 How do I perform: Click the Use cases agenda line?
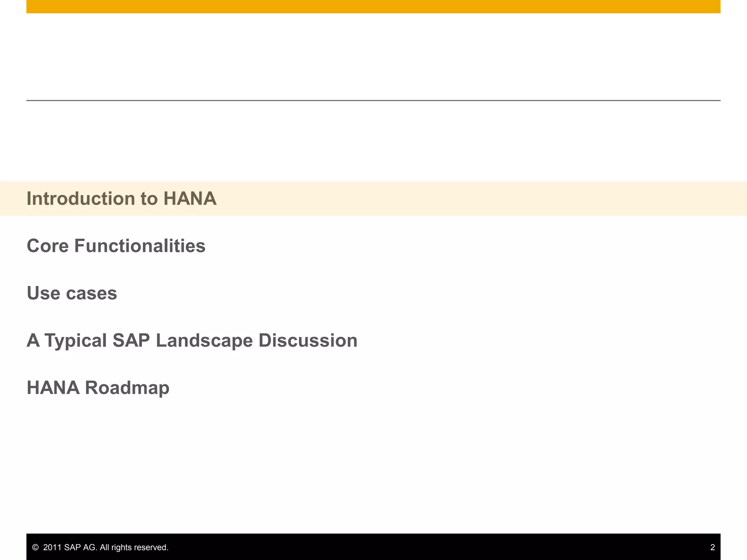click(72, 293)
